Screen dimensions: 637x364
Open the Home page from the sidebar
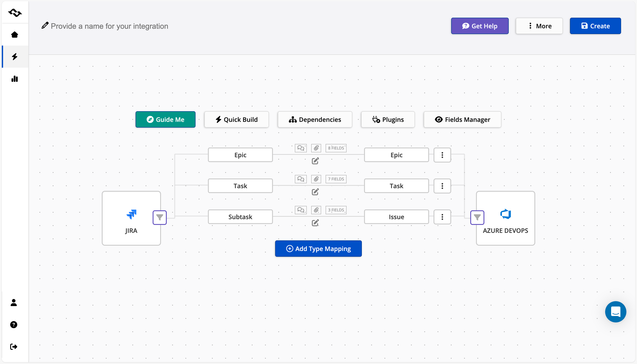pyautogui.click(x=15, y=34)
